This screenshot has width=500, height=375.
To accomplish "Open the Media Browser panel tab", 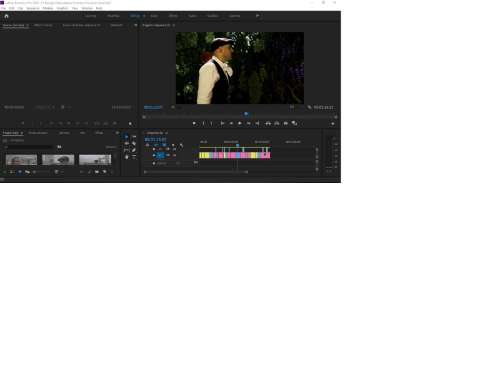I will tap(38, 133).
